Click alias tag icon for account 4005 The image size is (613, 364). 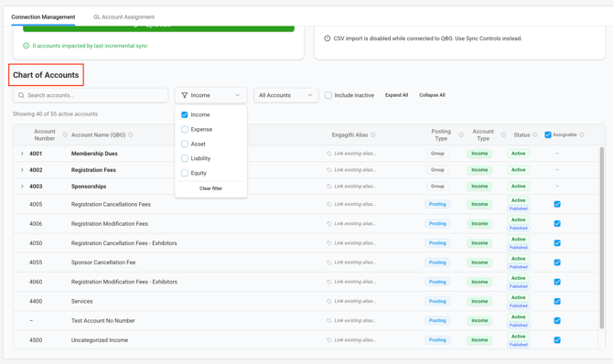(x=329, y=204)
